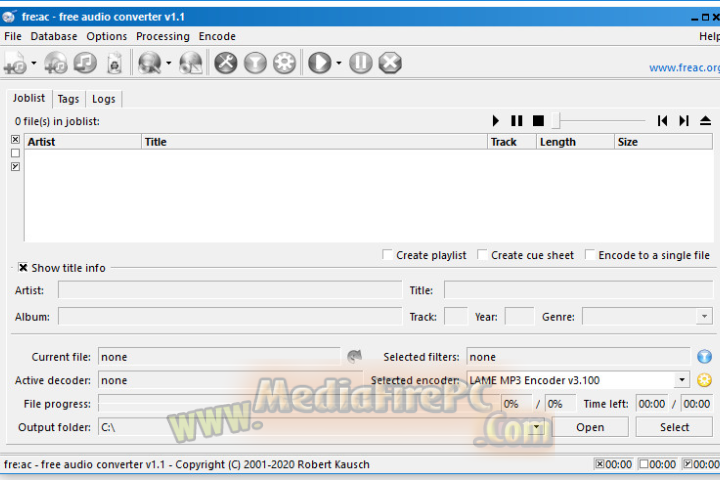Eject disc icon in player
This screenshot has width=720, height=480.
coord(705,121)
